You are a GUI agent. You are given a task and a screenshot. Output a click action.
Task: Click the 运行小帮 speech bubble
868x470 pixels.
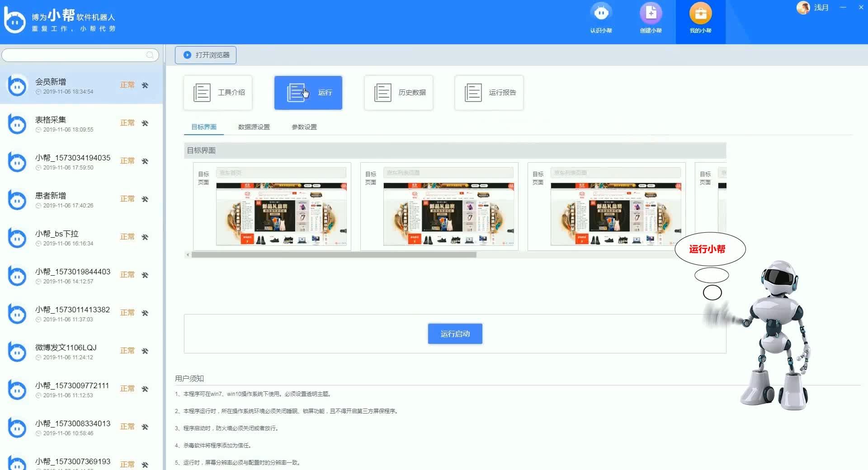[710, 249]
